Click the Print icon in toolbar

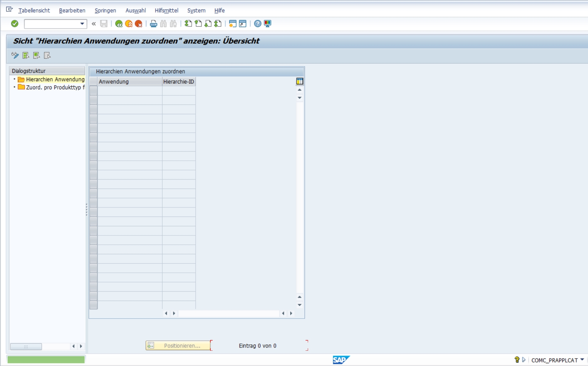click(x=153, y=24)
